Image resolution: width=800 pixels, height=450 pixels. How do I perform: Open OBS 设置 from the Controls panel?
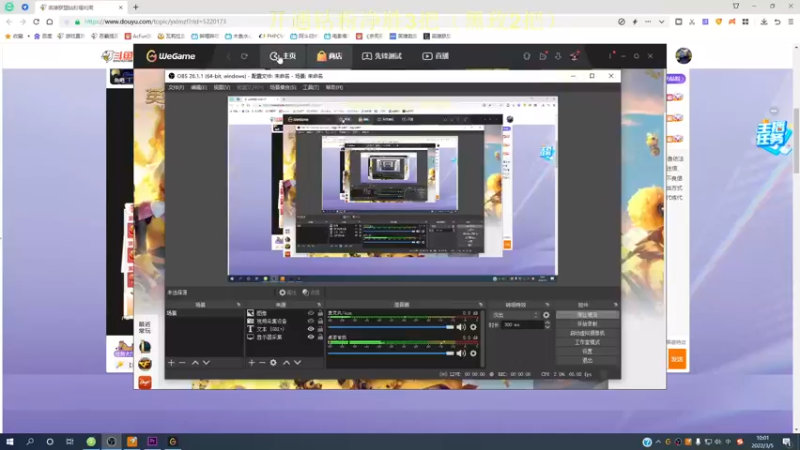tap(587, 352)
